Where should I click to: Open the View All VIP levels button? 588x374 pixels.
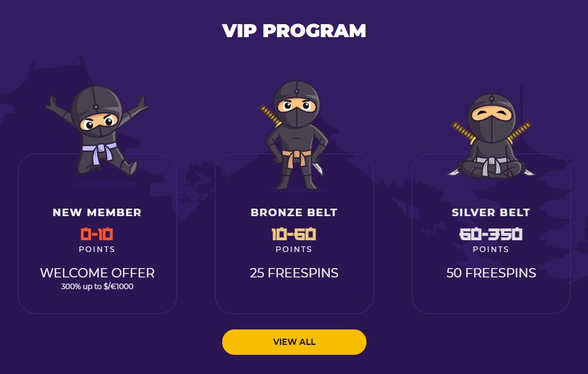point(294,342)
